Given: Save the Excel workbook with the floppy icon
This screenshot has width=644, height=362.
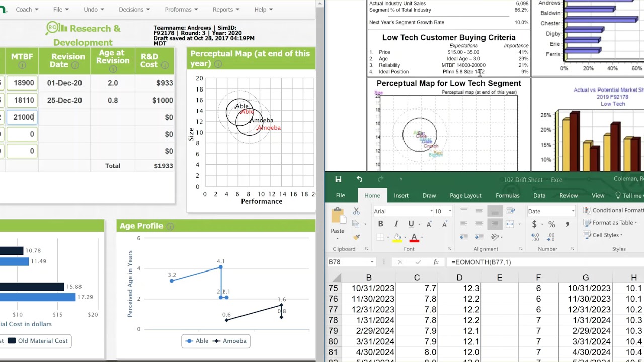Looking at the screenshot, I should click(338, 179).
